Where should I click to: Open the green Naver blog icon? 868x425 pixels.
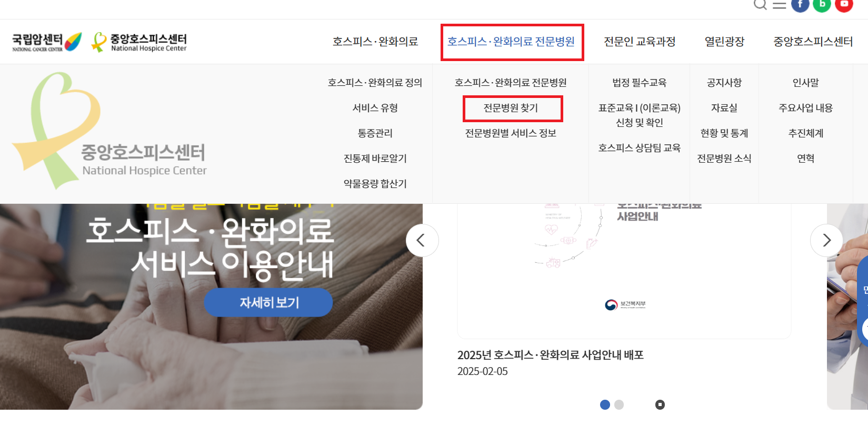[822, 5]
